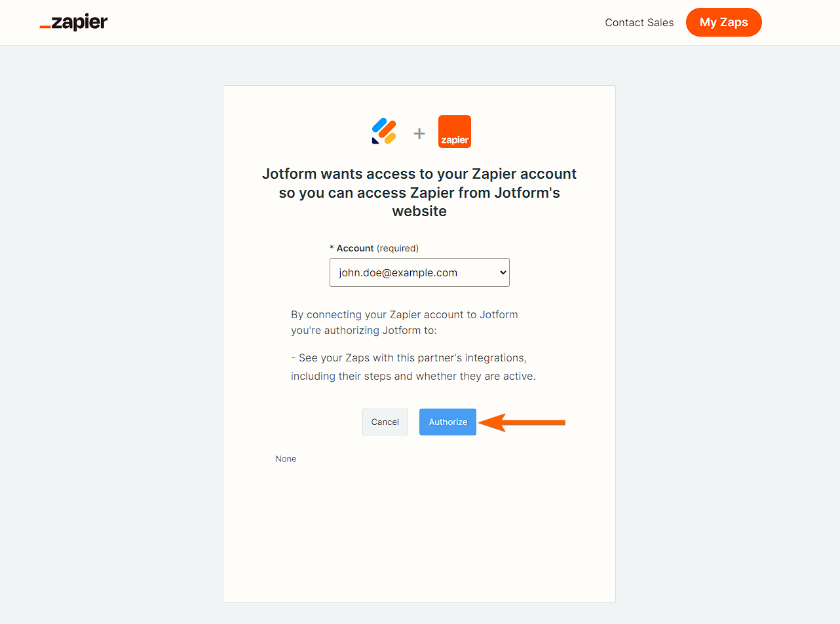Screen dimensions: 840x624
Task: Cancel the Jotform authorization request
Action: click(x=385, y=422)
